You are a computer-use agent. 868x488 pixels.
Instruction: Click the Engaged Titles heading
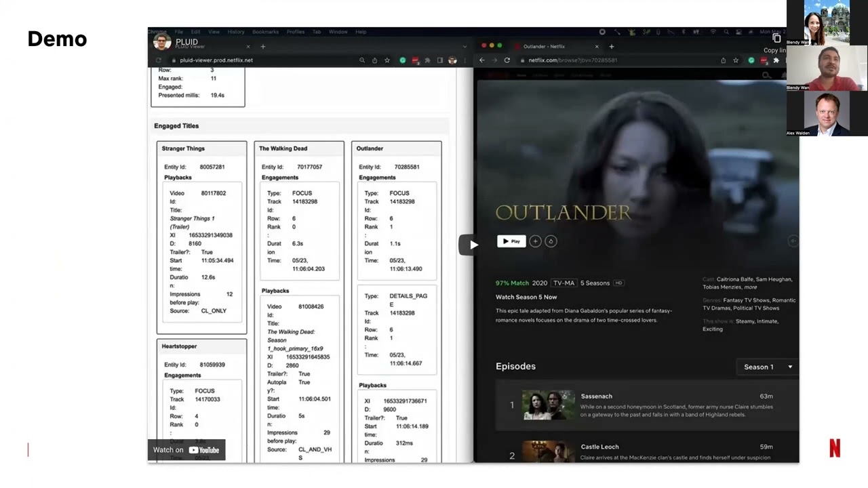pyautogui.click(x=176, y=126)
